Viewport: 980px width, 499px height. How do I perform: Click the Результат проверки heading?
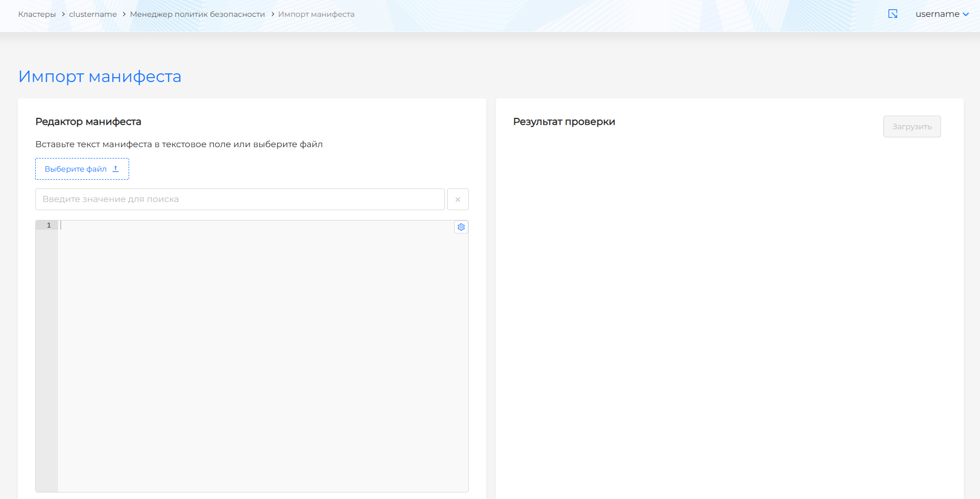(564, 122)
